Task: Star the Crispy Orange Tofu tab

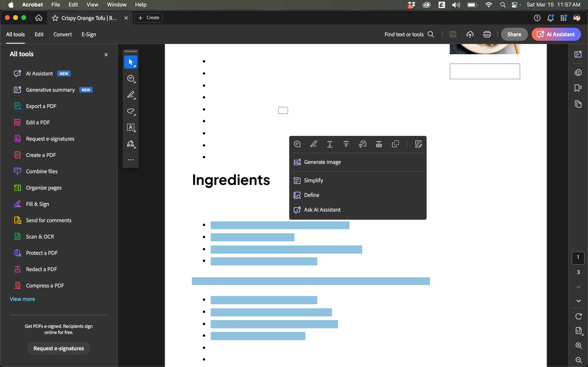Action: click(55, 18)
